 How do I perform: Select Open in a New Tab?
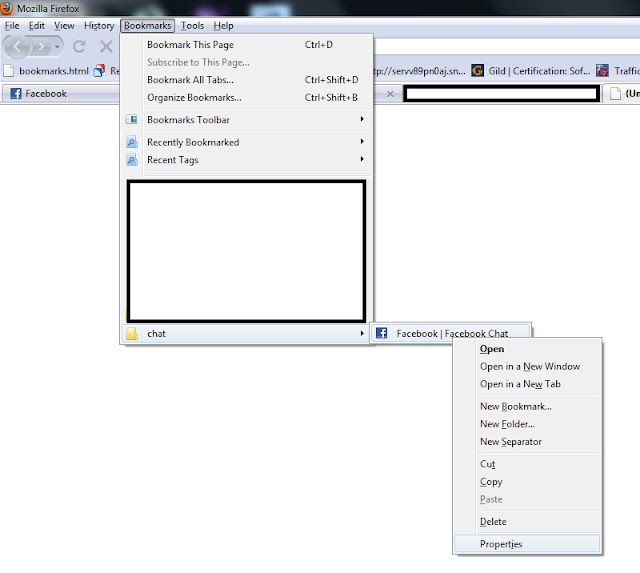click(x=527, y=384)
